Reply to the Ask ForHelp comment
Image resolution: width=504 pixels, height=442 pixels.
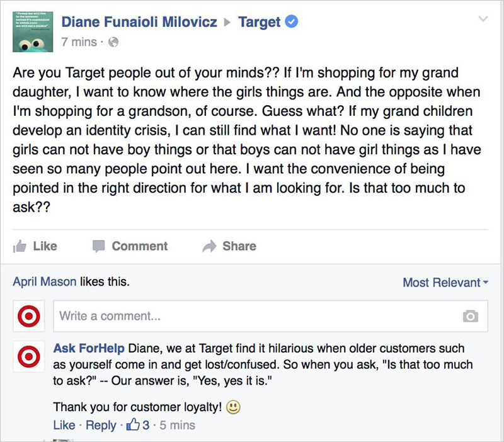point(101,425)
